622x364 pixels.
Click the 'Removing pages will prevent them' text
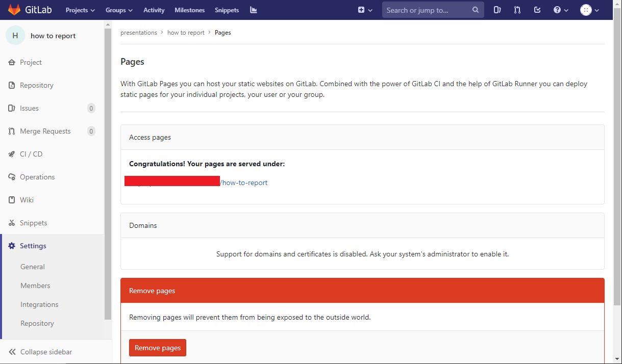tap(250, 317)
